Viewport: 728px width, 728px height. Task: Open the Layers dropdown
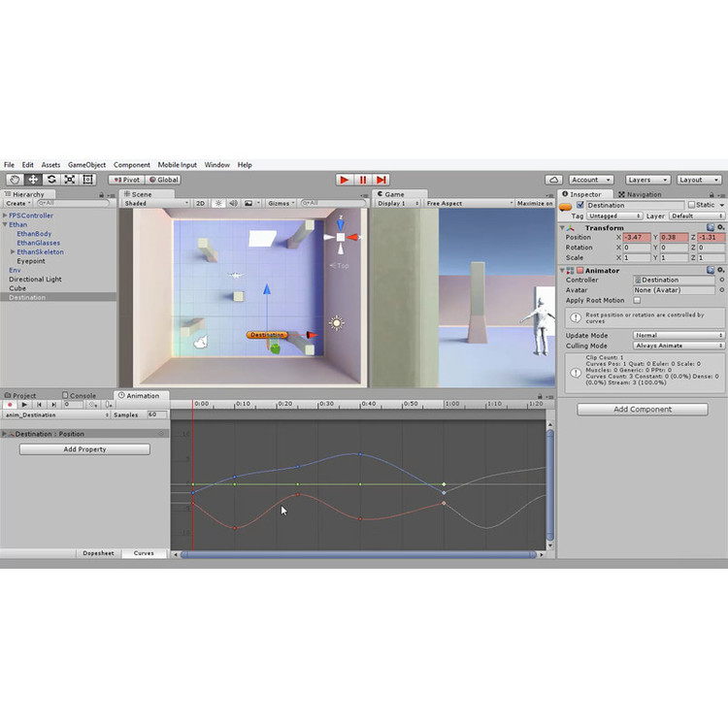coord(646,180)
